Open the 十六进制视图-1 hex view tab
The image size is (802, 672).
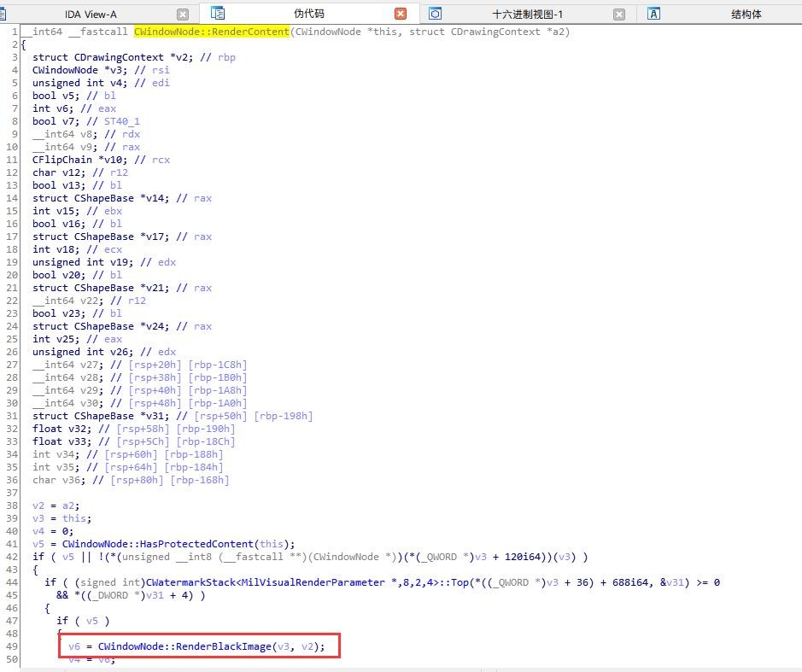coord(527,15)
